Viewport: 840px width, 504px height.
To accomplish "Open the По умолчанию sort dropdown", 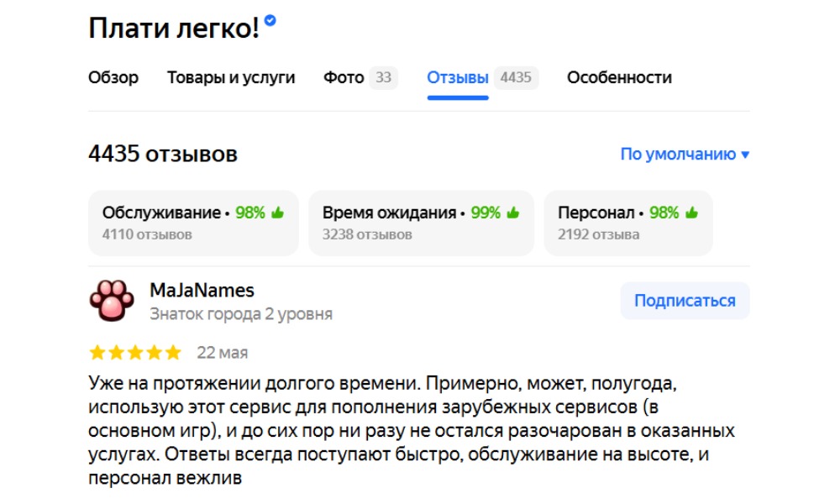I will coord(684,155).
